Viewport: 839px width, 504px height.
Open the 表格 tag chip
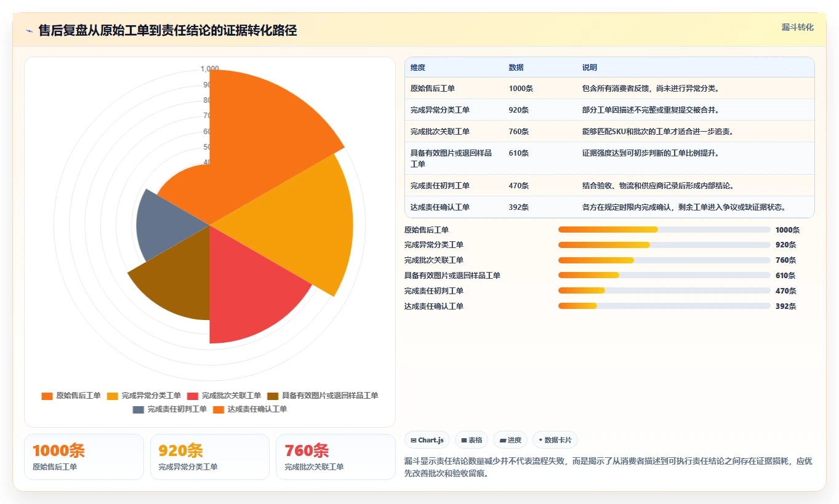click(472, 440)
